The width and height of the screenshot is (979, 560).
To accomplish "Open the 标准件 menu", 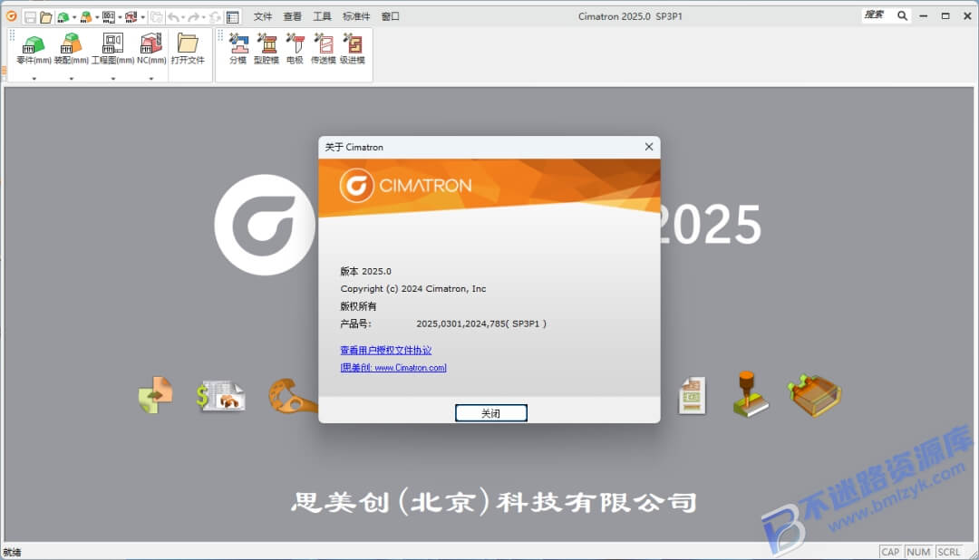I will point(356,17).
